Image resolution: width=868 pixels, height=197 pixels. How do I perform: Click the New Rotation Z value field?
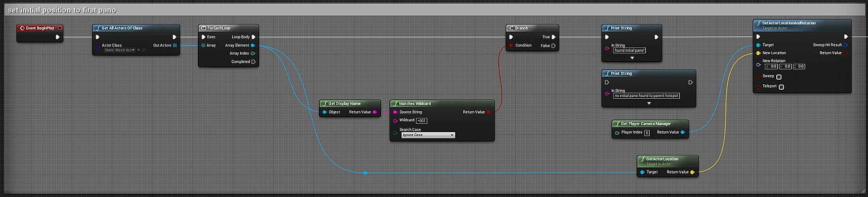799,67
